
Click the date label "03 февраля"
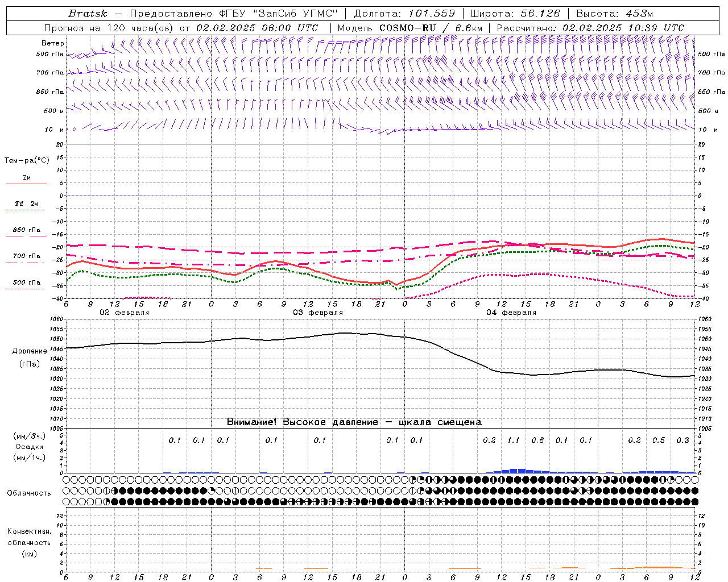318,313
